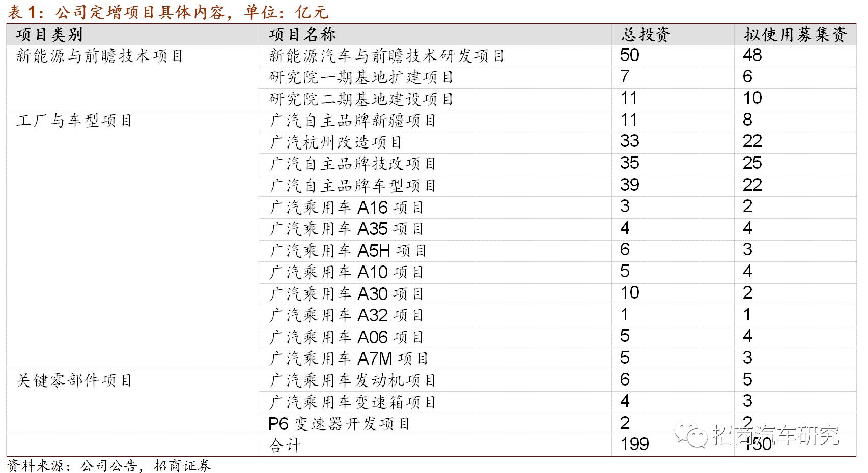Select project '广汽自主品牌新疆项目'
Viewport: 868px width, 473px height.
(x=353, y=121)
